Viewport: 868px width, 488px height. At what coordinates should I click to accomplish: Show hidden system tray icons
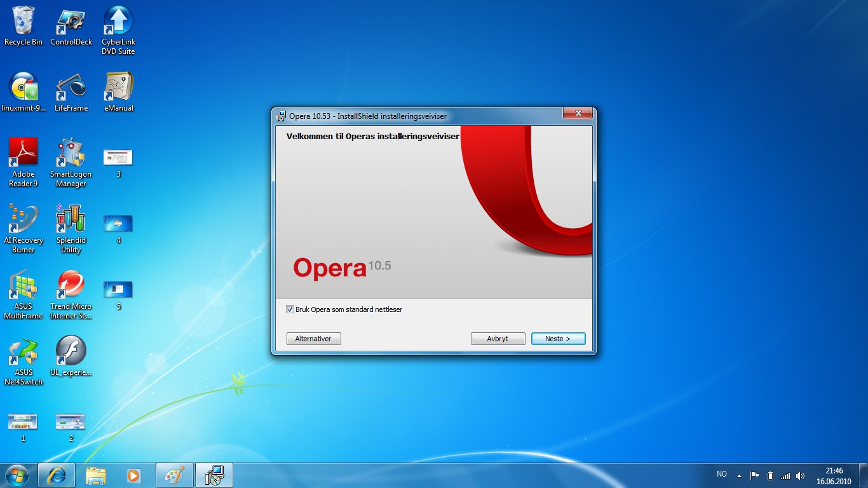[739, 475]
